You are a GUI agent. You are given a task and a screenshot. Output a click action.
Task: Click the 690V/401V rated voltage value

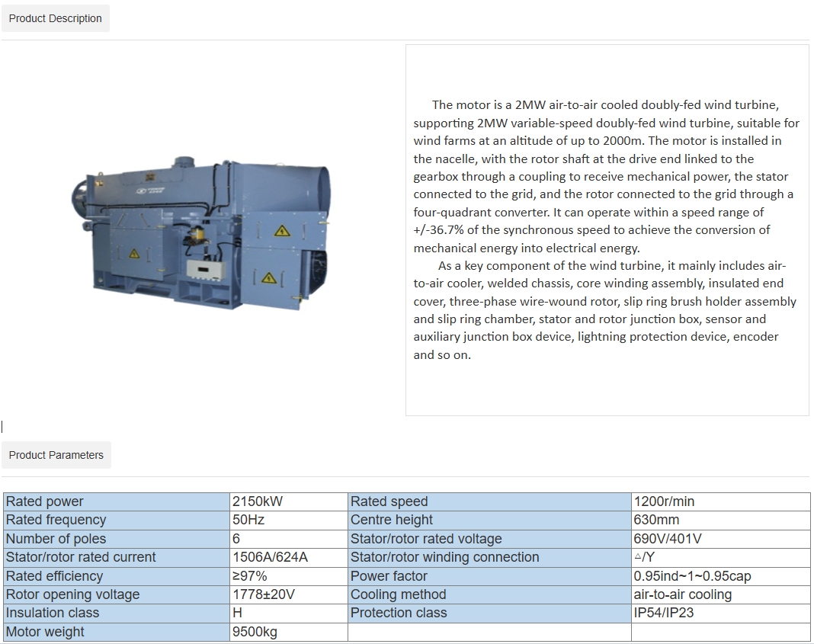coord(668,539)
